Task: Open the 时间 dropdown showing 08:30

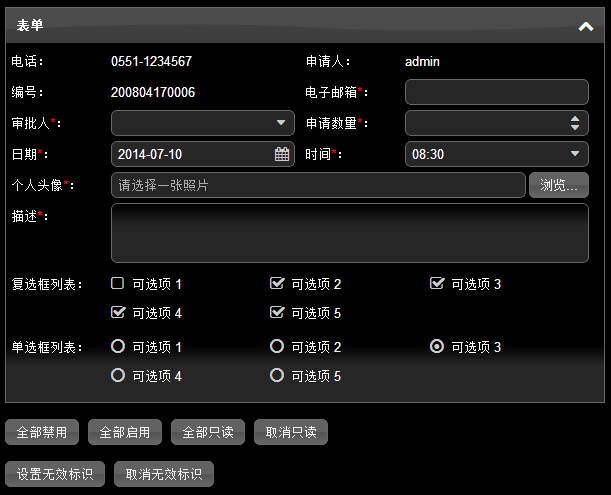Action: point(575,154)
